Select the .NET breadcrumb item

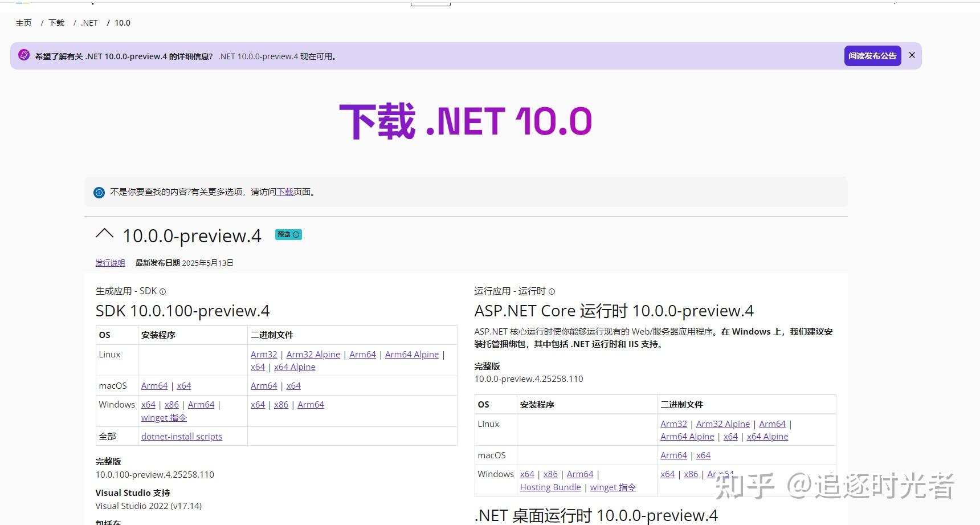(x=88, y=23)
